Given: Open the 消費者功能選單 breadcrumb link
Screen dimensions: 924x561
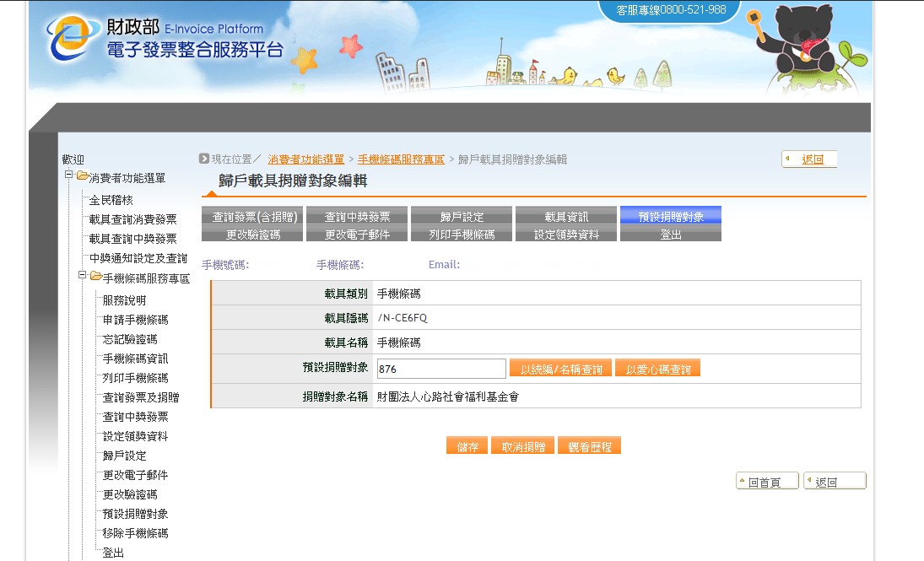Looking at the screenshot, I should click(x=305, y=159).
